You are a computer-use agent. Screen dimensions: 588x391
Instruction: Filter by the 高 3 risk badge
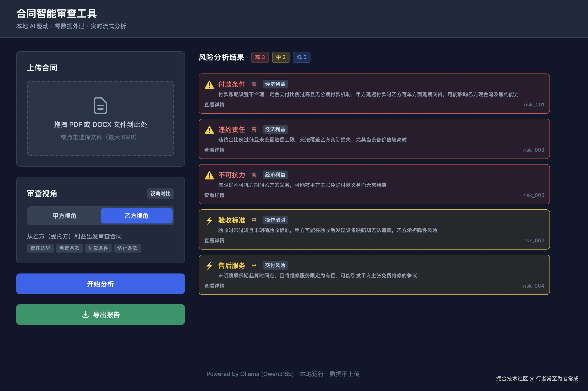point(260,57)
